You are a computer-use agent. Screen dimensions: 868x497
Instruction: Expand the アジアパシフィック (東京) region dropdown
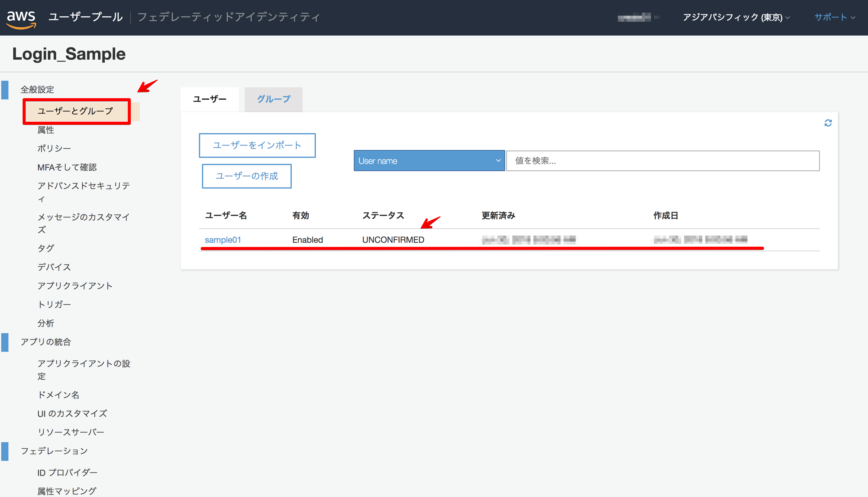point(736,17)
